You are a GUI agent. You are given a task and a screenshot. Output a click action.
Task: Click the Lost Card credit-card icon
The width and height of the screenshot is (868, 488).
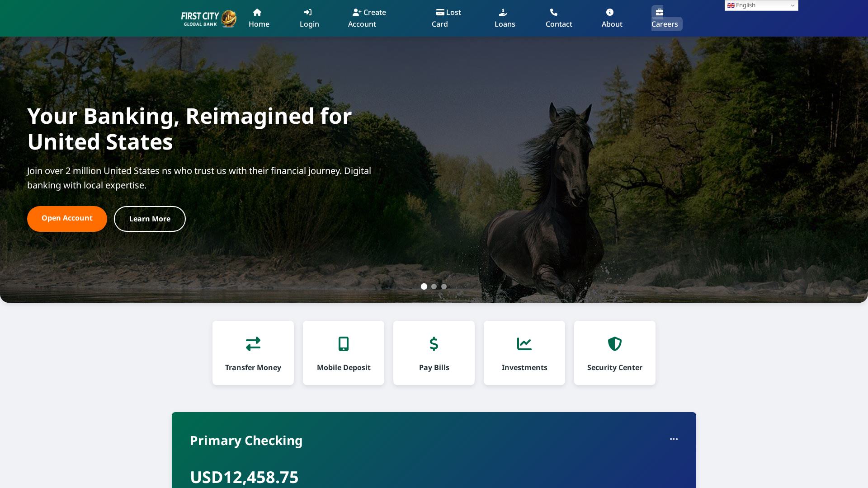[x=440, y=12]
